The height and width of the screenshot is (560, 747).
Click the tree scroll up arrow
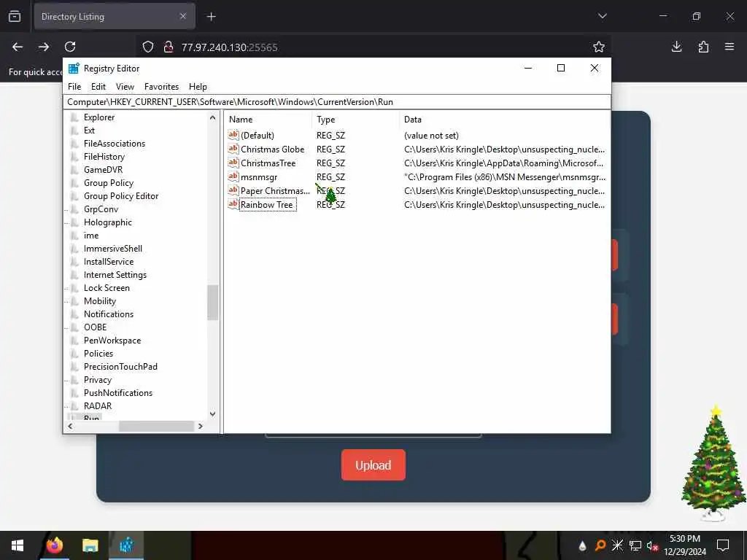[x=212, y=117]
